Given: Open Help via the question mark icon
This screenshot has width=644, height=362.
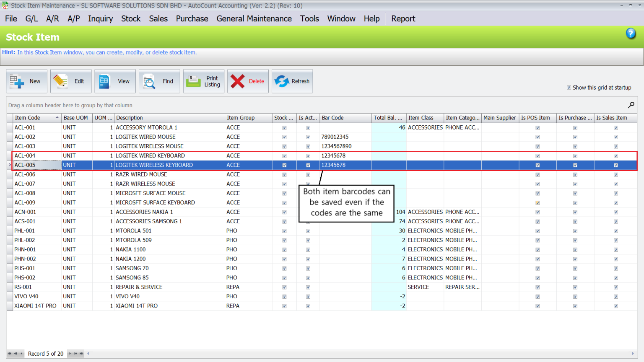Looking at the screenshot, I should (631, 33).
